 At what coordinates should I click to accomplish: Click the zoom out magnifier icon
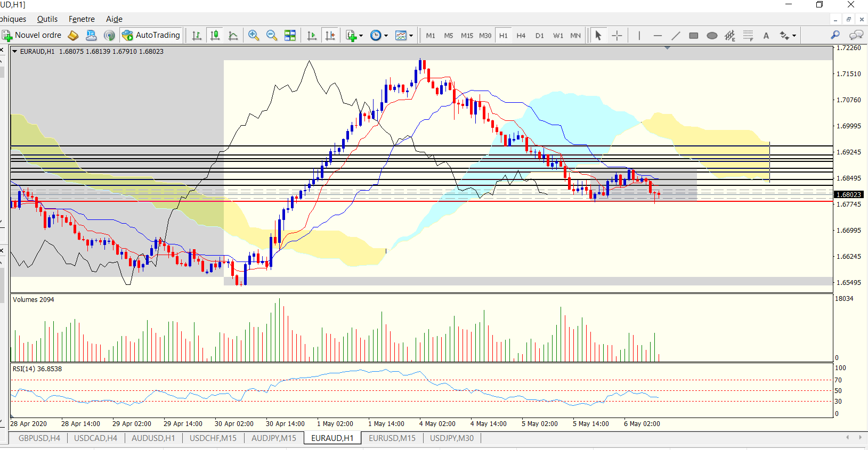tap(272, 35)
